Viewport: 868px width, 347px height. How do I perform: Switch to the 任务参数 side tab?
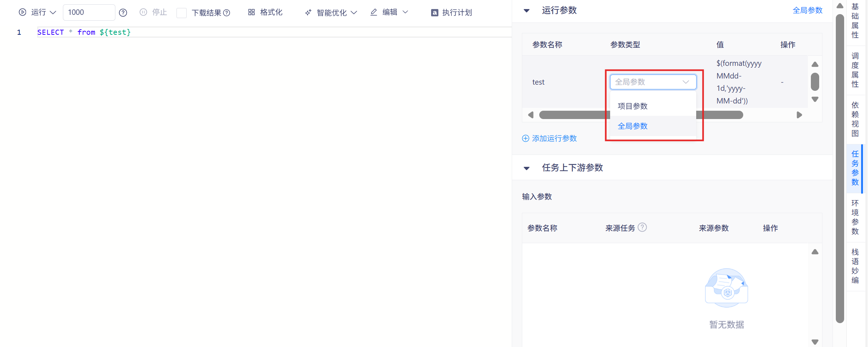pos(855,168)
